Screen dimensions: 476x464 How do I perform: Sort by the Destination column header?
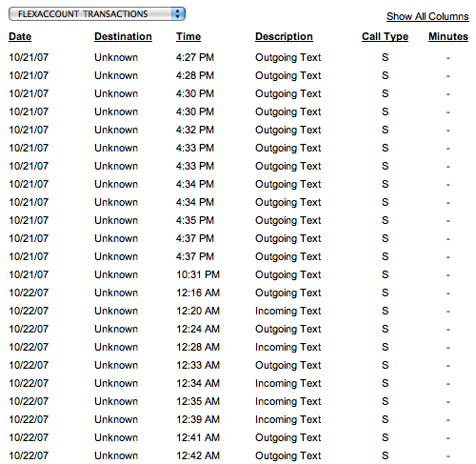(x=123, y=36)
